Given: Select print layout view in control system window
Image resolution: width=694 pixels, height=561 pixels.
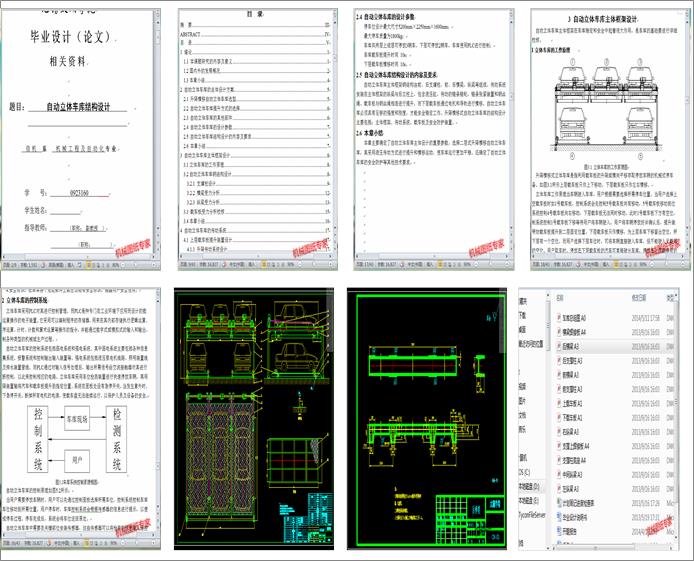Looking at the screenshot, I should pos(88,543).
